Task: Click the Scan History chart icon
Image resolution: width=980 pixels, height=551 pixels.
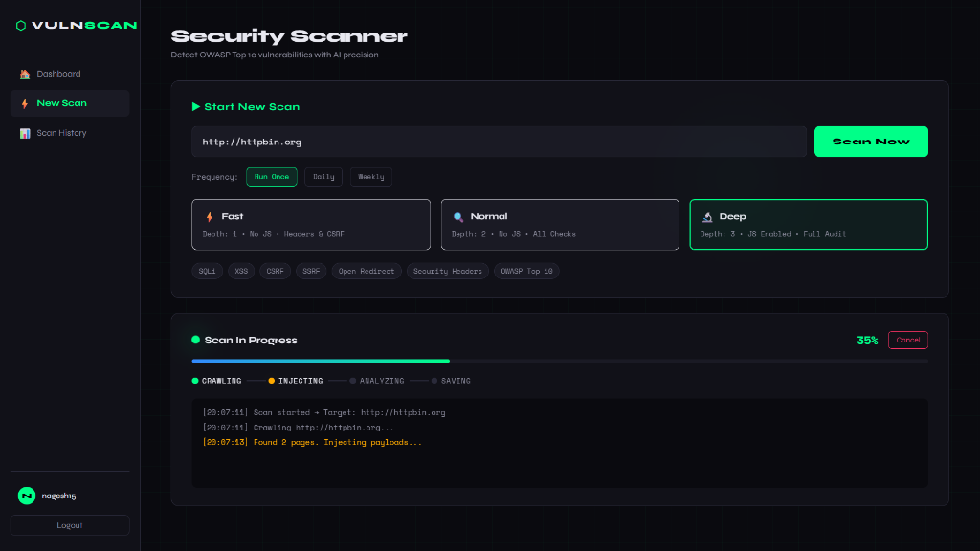Action: (25, 133)
